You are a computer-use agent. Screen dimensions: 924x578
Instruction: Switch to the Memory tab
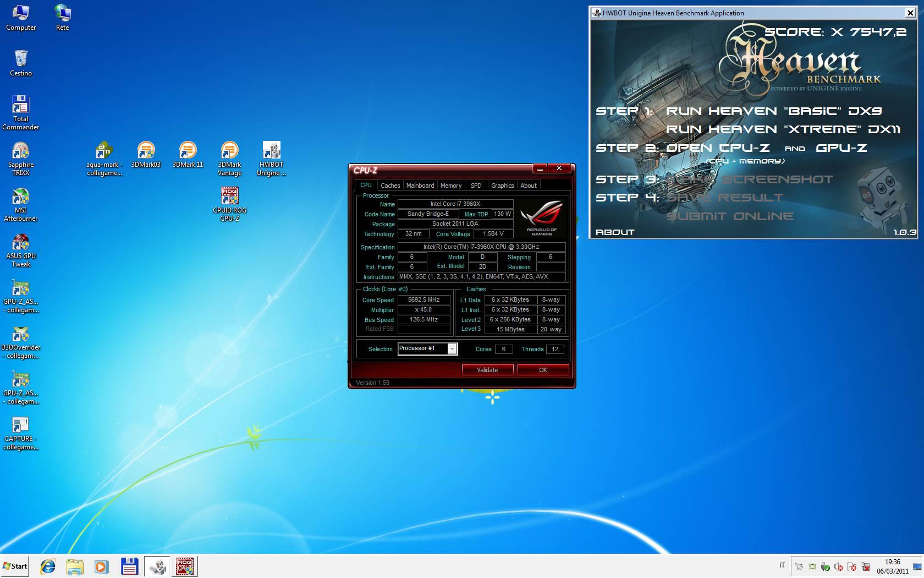click(451, 186)
